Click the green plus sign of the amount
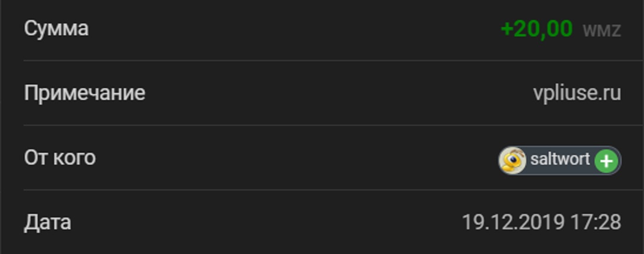 coord(507,29)
